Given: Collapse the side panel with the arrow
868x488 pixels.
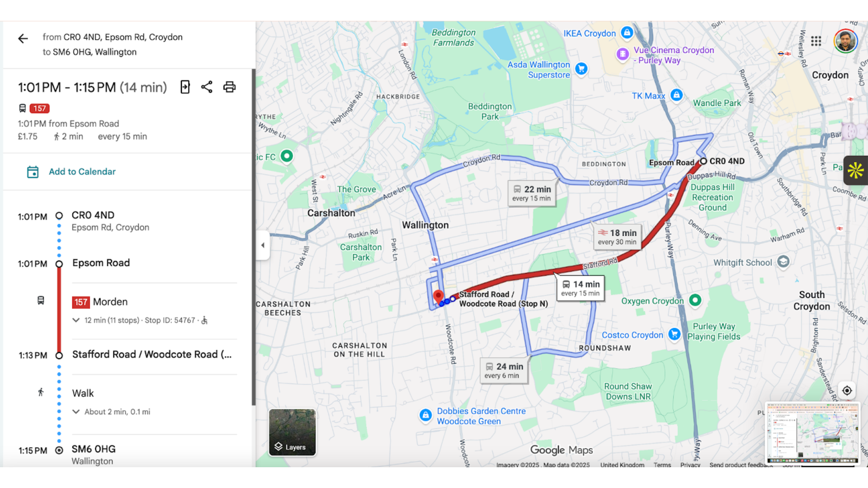Looking at the screenshot, I should click(263, 245).
